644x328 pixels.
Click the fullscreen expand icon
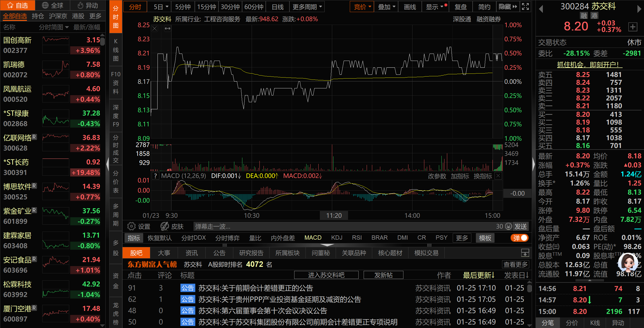point(525,7)
